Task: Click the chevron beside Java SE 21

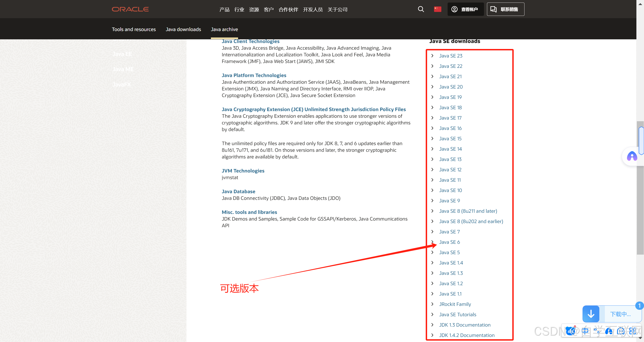Action: coord(432,76)
